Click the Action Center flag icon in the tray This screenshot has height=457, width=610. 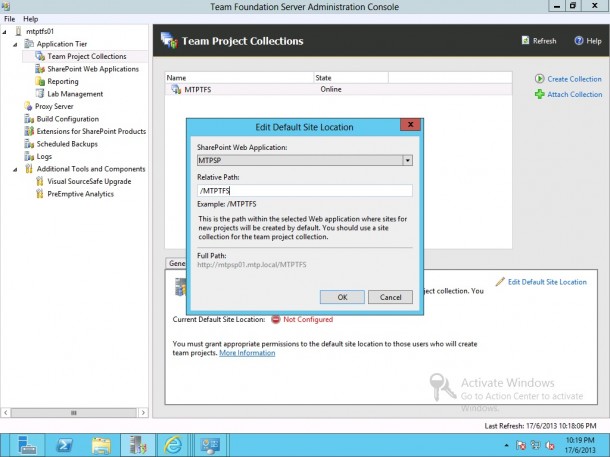coord(521,445)
